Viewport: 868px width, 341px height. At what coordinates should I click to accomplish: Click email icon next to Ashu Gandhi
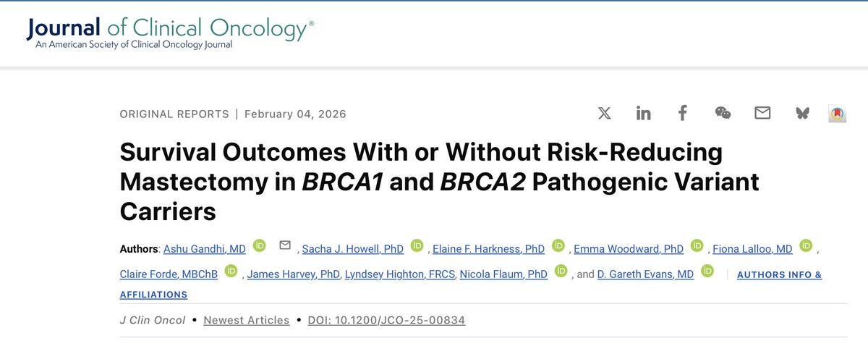coord(284,246)
